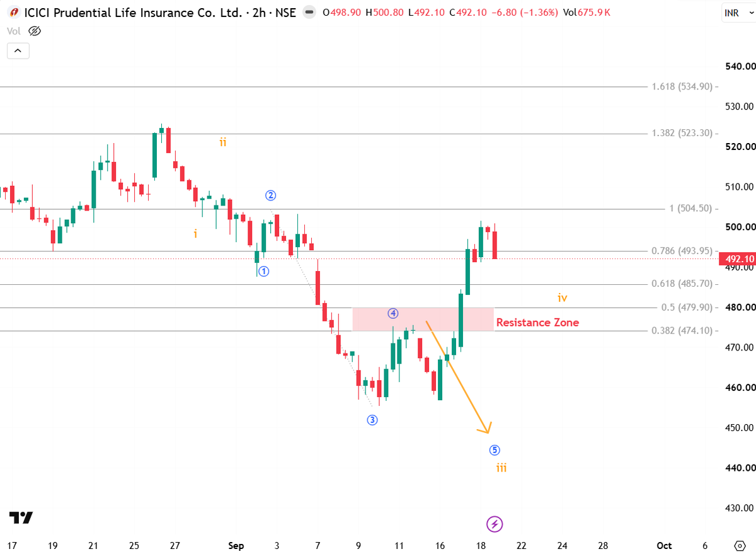The height and width of the screenshot is (554, 756).
Task: Click the 0.618 (485.70) Fibonacci label
Action: (x=681, y=284)
